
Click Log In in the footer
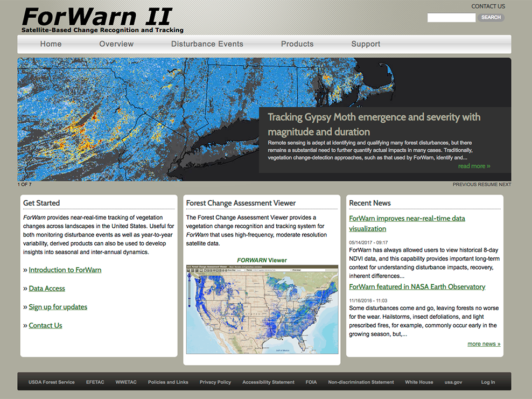[x=487, y=382]
